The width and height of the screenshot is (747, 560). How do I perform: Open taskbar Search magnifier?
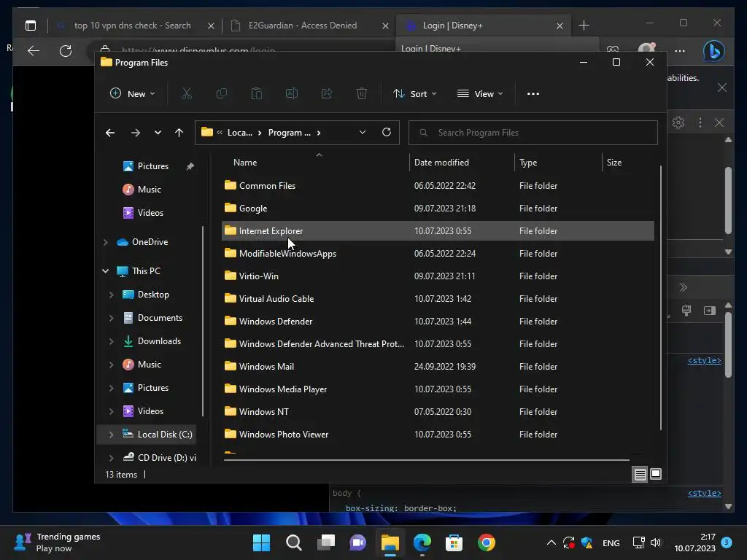(x=293, y=542)
